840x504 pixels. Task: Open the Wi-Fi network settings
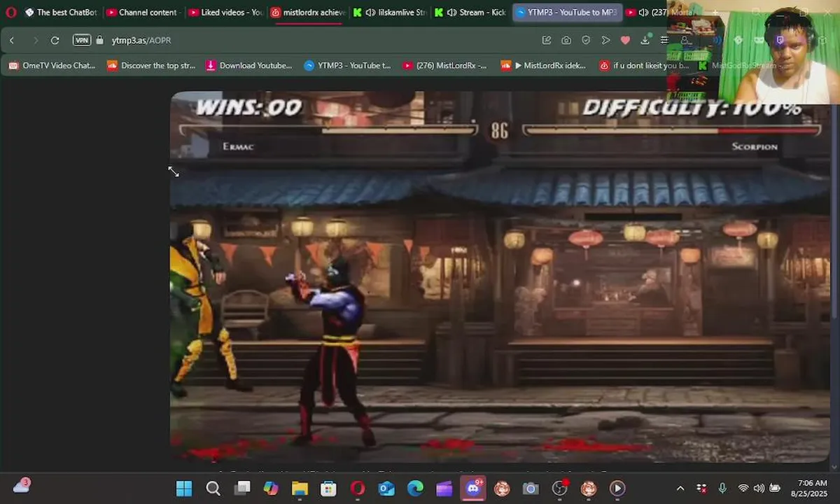pyautogui.click(x=743, y=488)
